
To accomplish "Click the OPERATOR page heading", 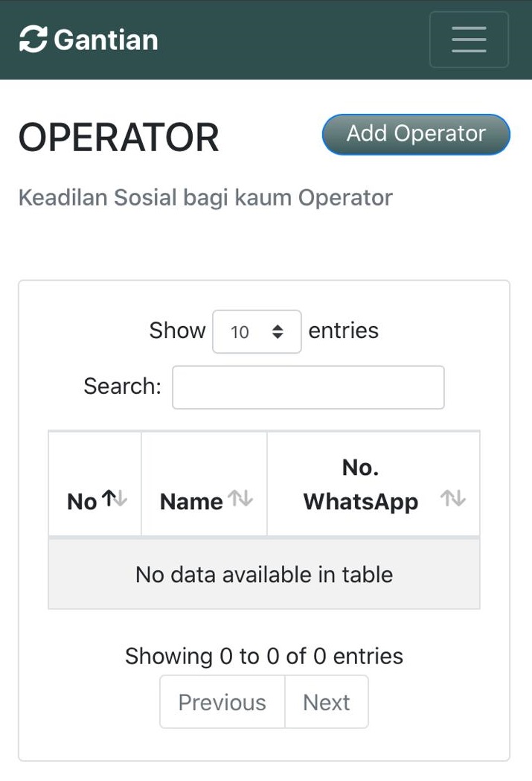I will 119,138.
